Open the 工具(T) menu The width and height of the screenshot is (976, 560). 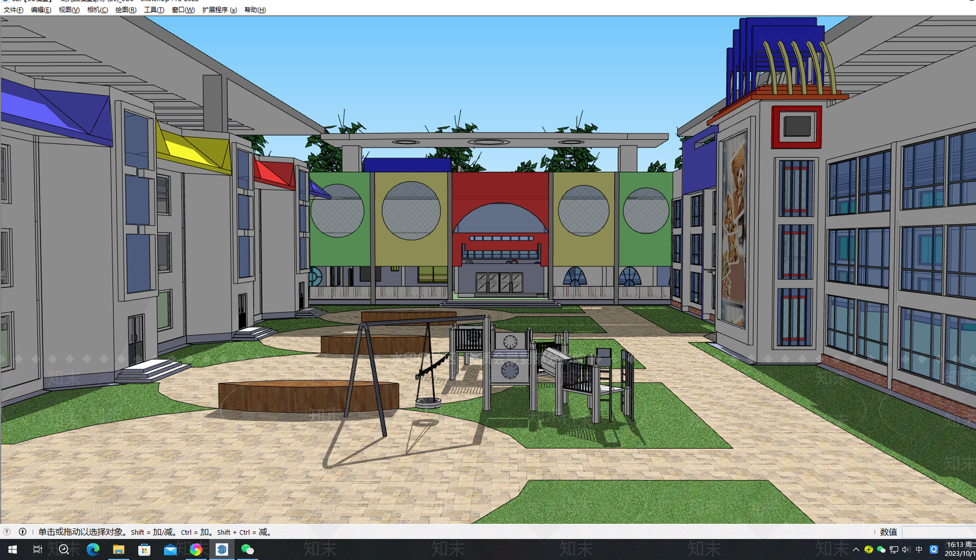(x=154, y=10)
